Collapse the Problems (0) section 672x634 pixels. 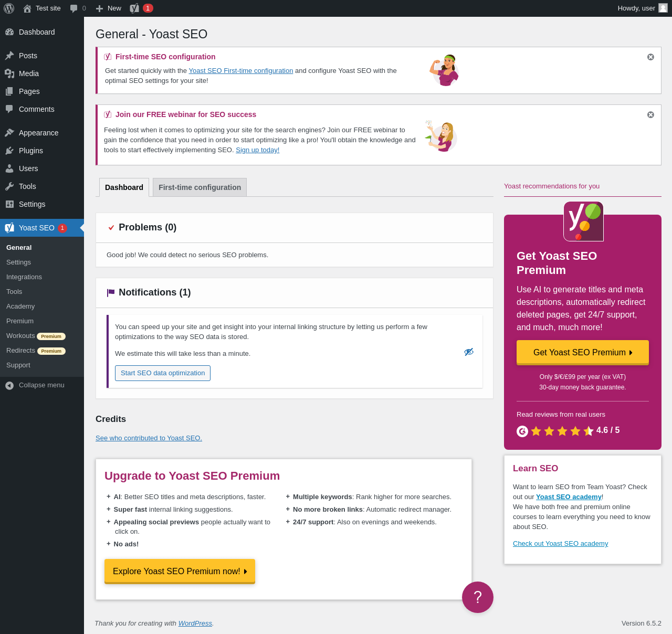295,228
